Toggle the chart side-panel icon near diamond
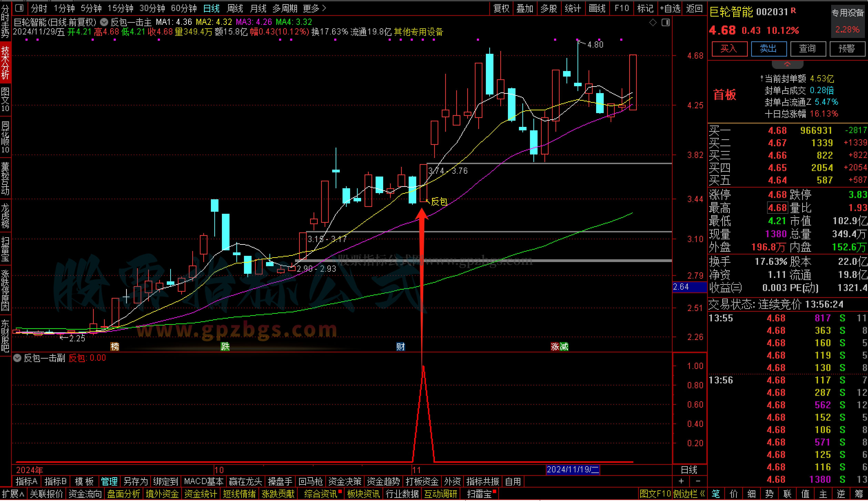Viewport: 868px width, 501px height. 666,23
